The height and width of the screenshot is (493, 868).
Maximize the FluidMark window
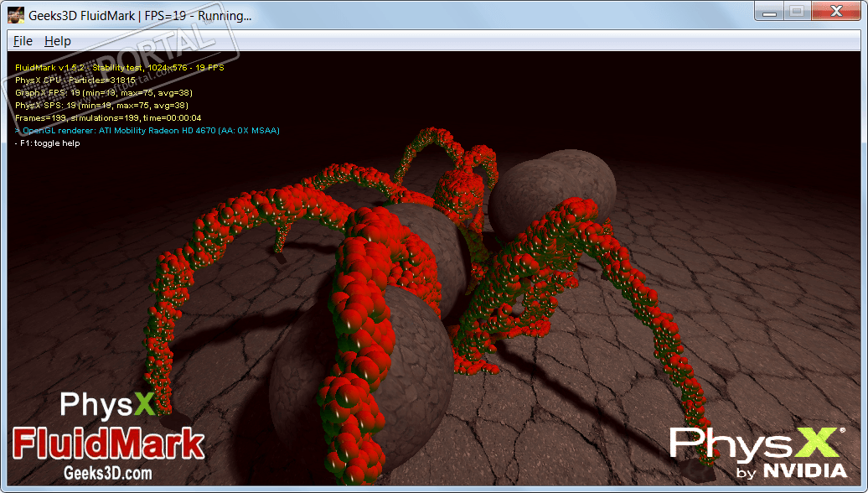(x=797, y=11)
